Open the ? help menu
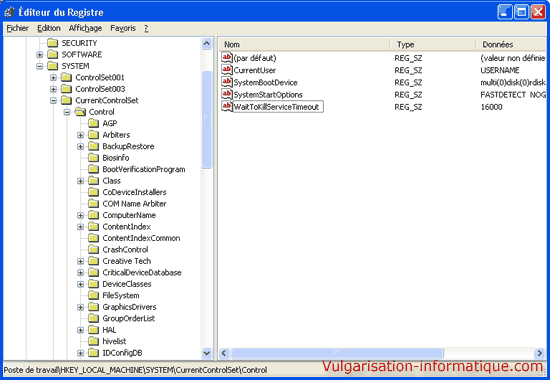Image resolution: width=550 pixels, height=380 pixels. coord(146,28)
